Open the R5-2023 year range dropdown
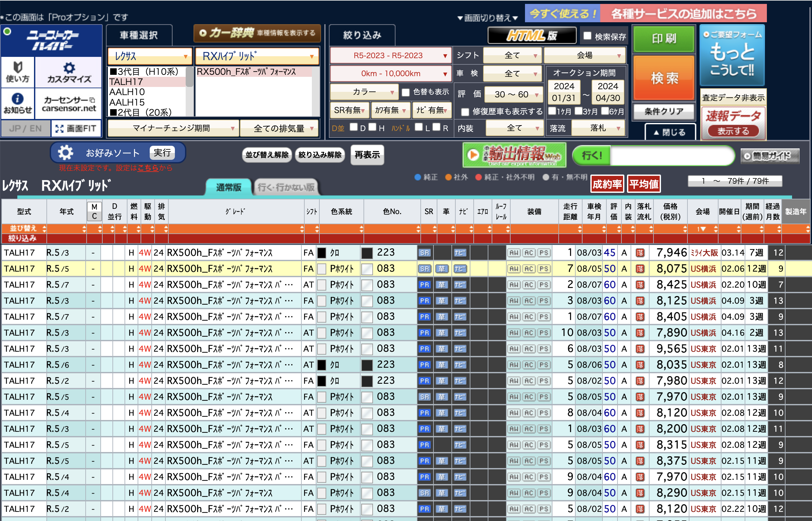Screen dimensions: 812x521 391,56
